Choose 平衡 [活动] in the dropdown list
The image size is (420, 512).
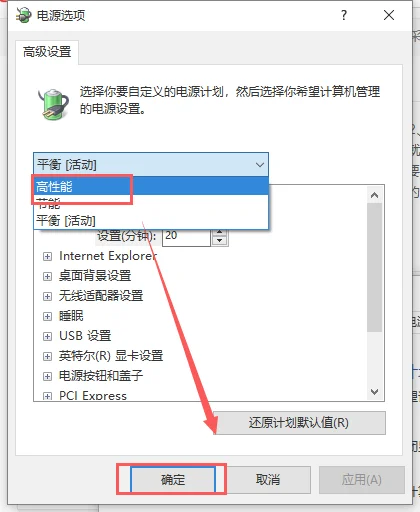pos(151,220)
